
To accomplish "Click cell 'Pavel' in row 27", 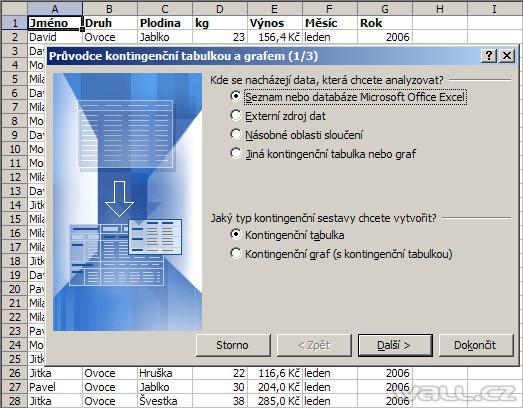I will pos(55,387).
